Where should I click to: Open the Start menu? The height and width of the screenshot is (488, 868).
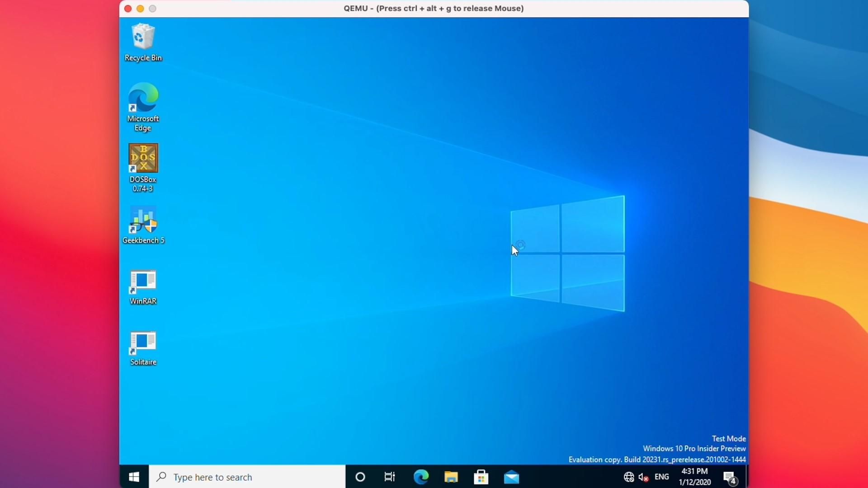click(x=134, y=477)
